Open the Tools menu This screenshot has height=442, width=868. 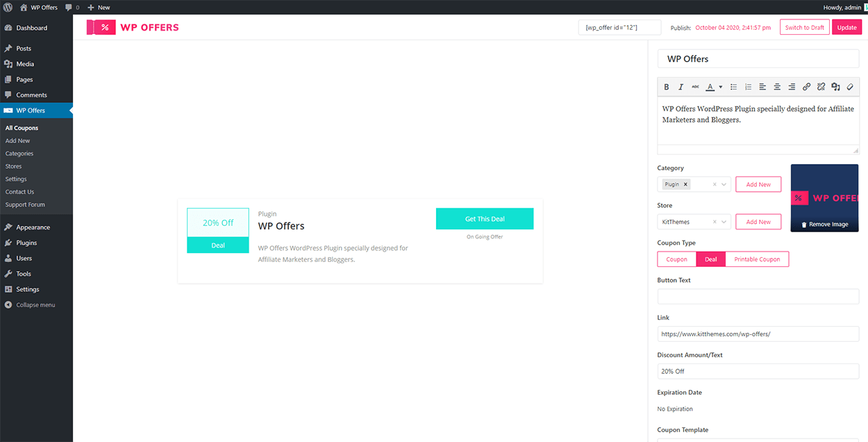click(x=36, y=274)
